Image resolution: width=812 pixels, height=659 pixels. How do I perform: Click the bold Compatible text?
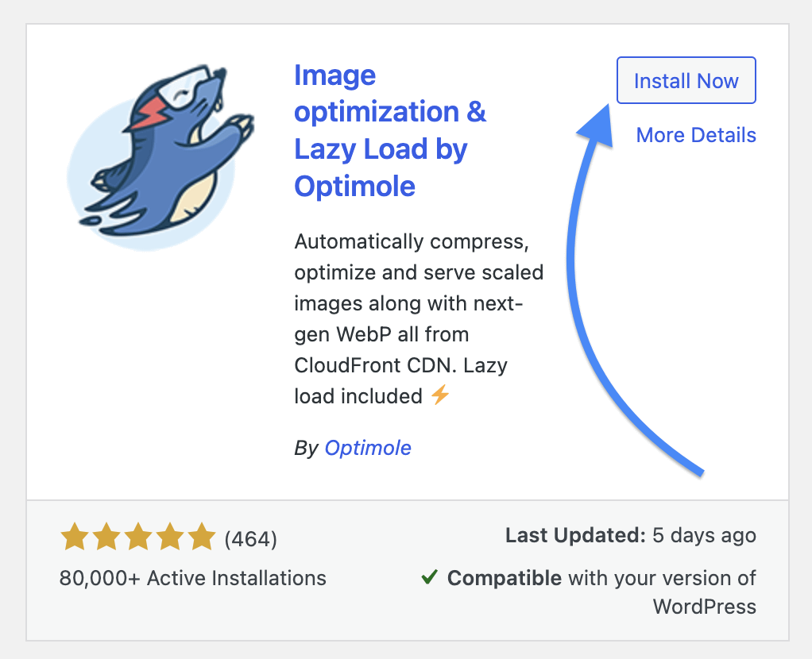pyautogui.click(x=505, y=578)
